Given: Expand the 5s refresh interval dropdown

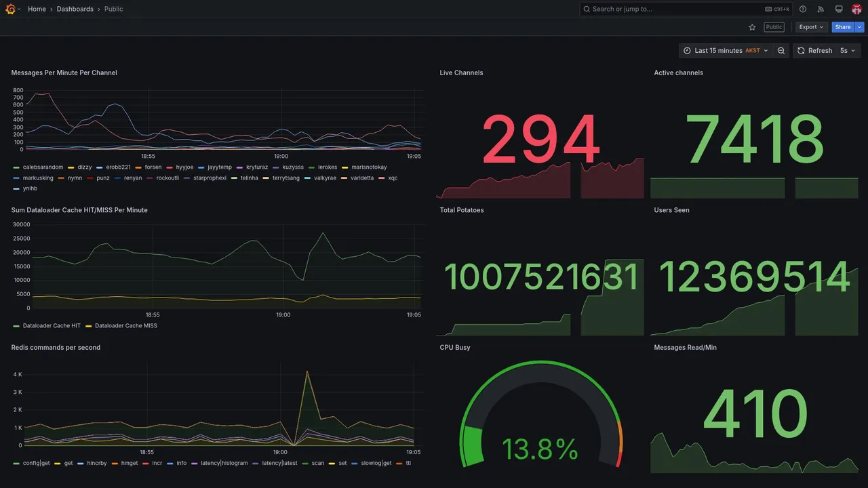Looking at the screenshot, I should click(848, 51).
